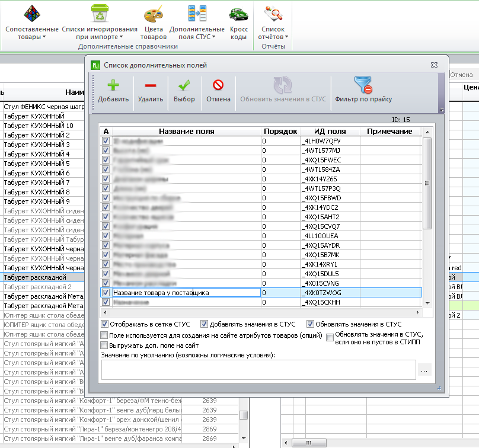The width and height of the screenshot is (479, 448).
Task: Select row Табурет раскладной in background list
Action: point(44,277)
